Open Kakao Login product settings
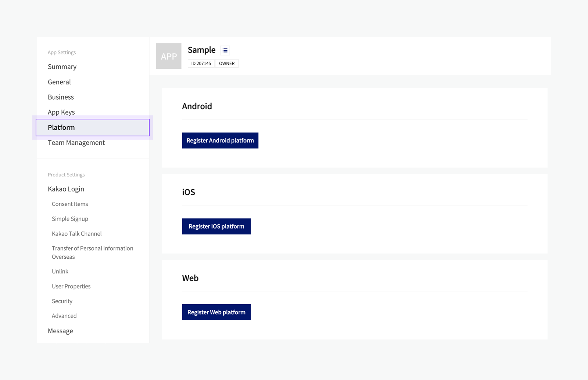Viewport: 588px width, 380px height. pyautogui.click(x=66, y=189)
